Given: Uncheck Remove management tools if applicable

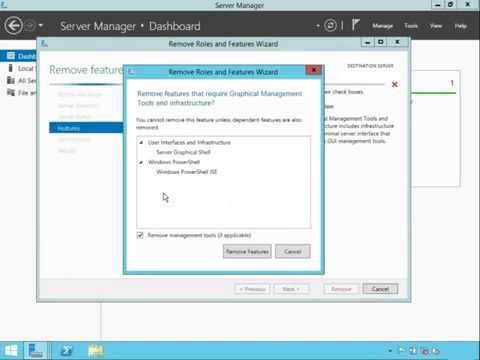Looking at the screenshot, I should [x=140, y=235].
